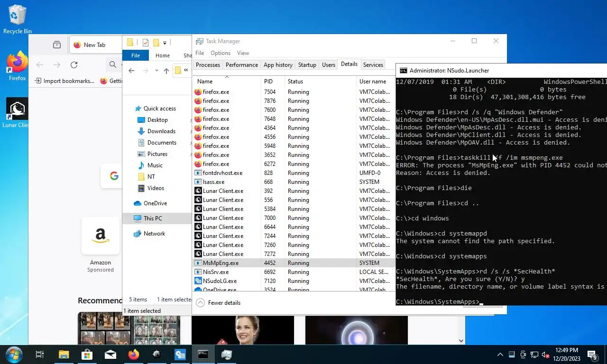The height and width of the screenshot is (364, 607).
Task: Click NSudo console window icon
Action: [x=403, y=71]
